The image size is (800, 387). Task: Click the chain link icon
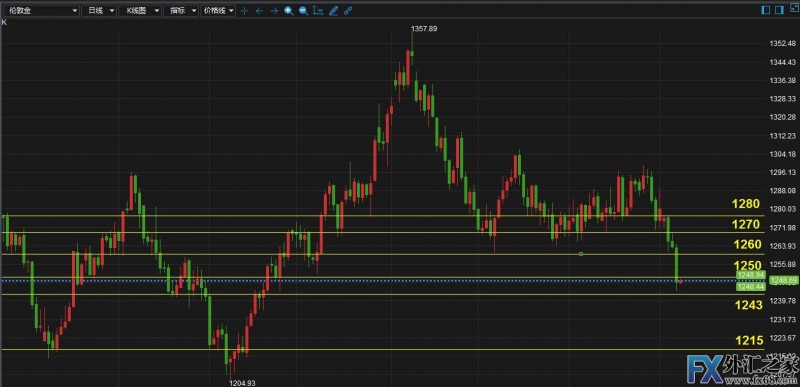(348, 11)
